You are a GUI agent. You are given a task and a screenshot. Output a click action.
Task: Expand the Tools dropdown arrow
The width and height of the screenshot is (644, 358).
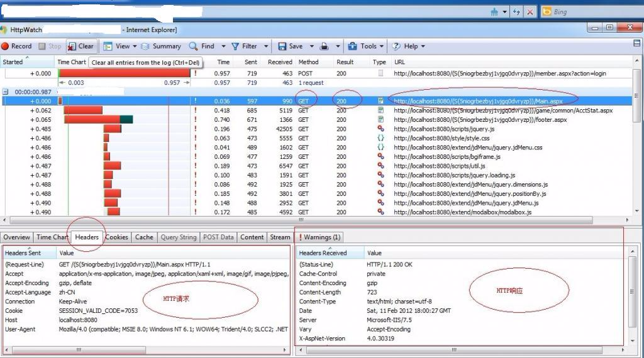pos(382,46)
